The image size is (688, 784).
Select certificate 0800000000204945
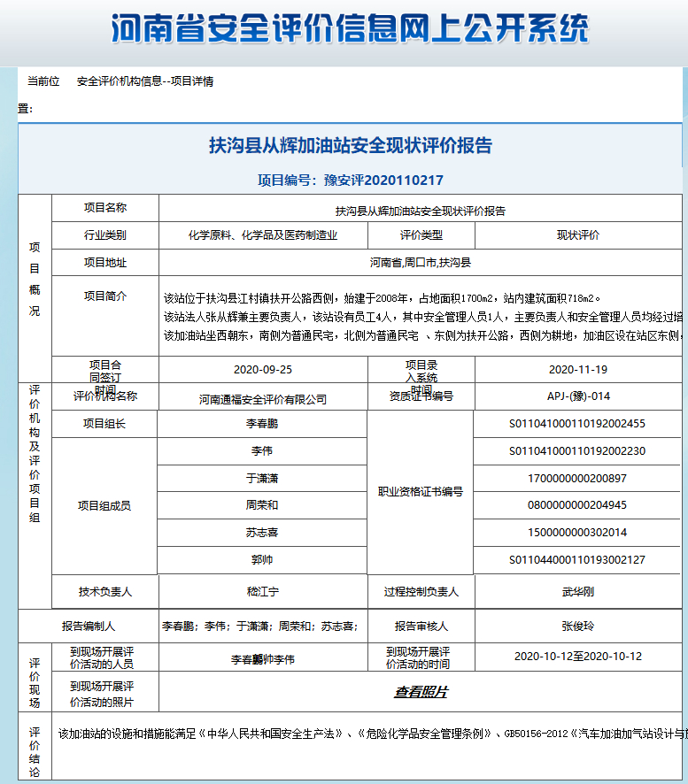point(577,505)
